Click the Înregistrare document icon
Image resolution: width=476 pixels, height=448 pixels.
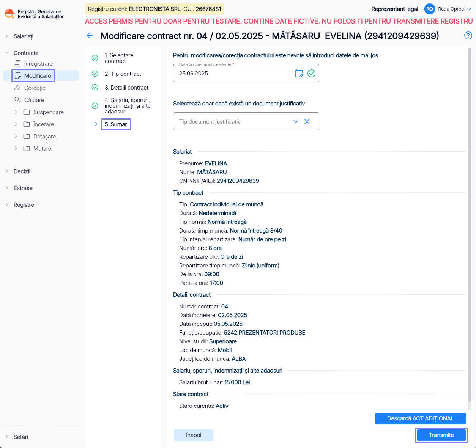[18, 63]
